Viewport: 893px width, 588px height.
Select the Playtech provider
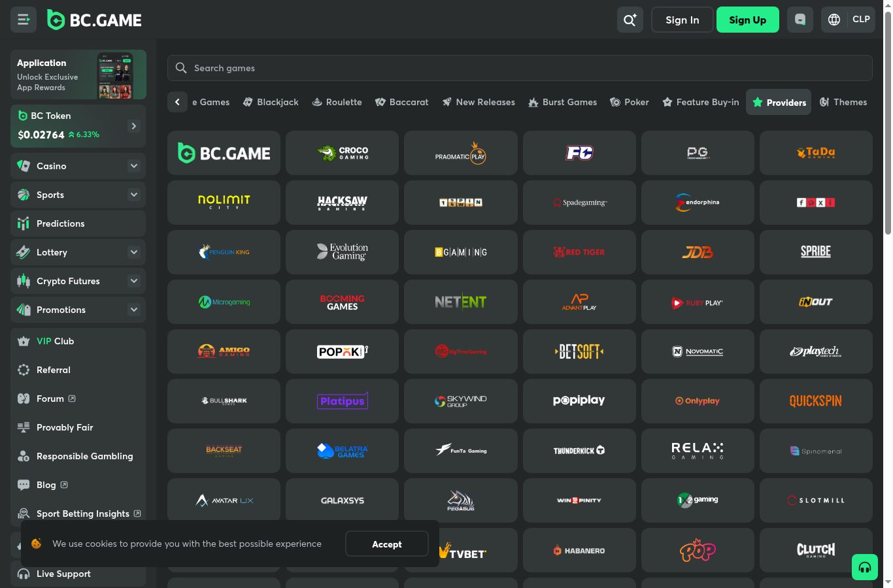(816, 351)
